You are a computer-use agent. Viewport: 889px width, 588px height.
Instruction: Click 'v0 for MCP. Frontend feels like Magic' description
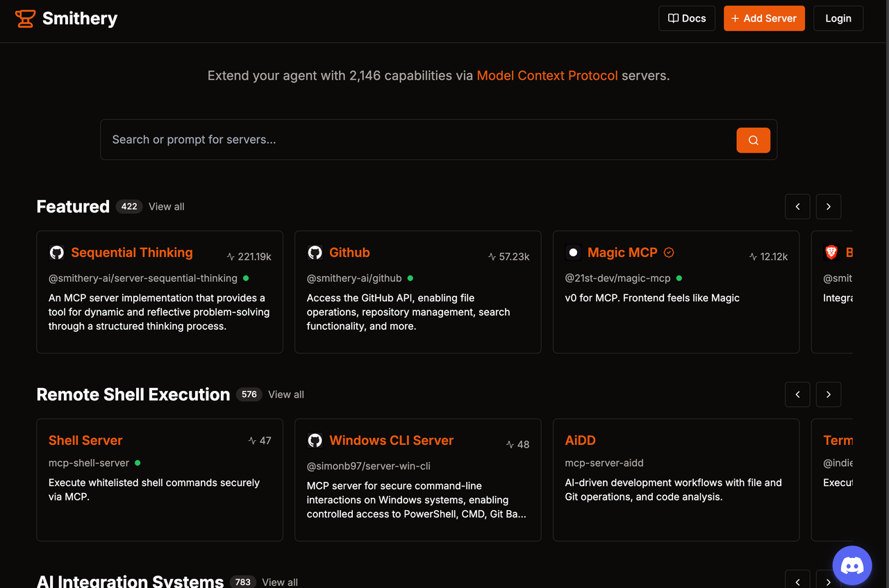coord(652,298)
